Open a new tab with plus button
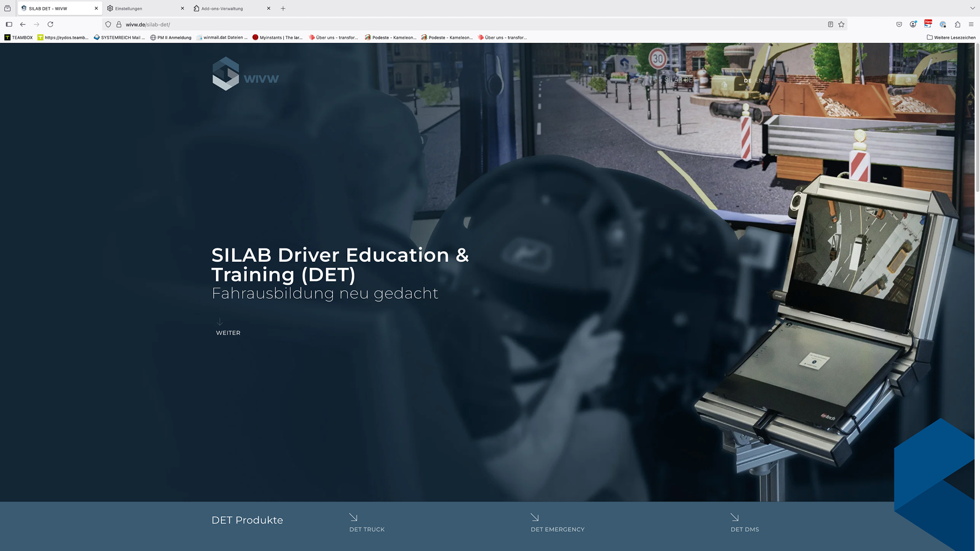 (x=283, y=8)
